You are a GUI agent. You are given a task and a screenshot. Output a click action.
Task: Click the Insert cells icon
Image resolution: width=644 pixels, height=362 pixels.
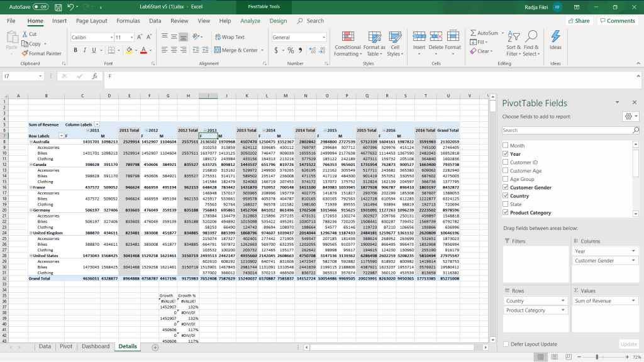[x=419, y=36]
